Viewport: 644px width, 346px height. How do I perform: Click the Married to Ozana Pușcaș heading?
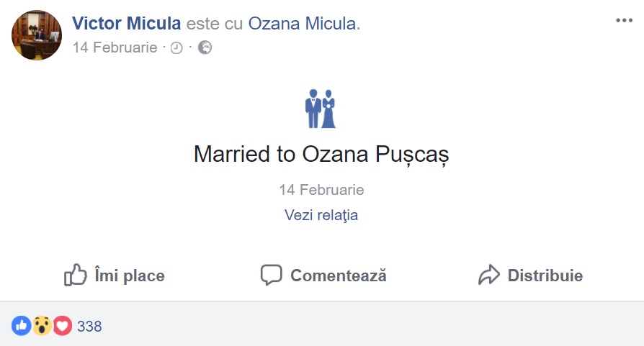click(x=321, y=154)
